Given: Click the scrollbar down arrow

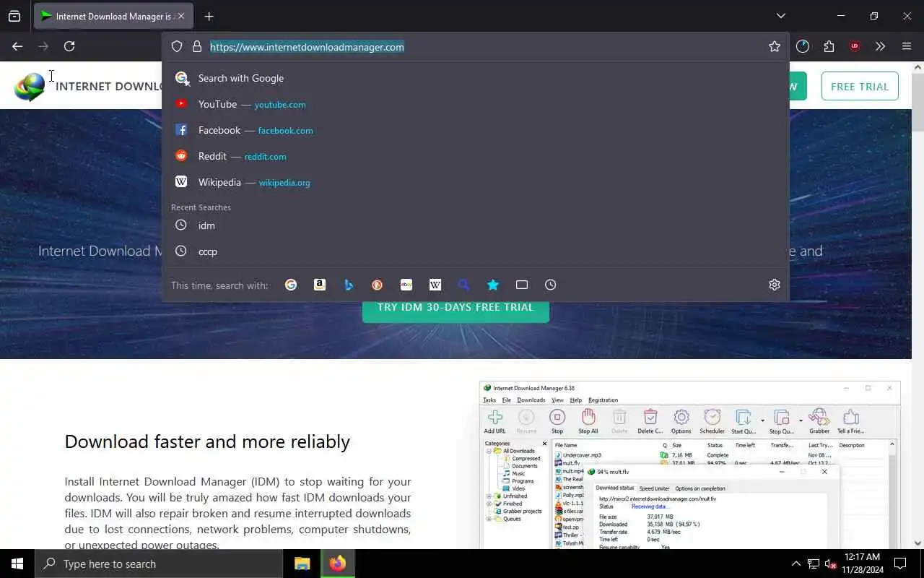Looking at the screenshot, I should 918,543.
